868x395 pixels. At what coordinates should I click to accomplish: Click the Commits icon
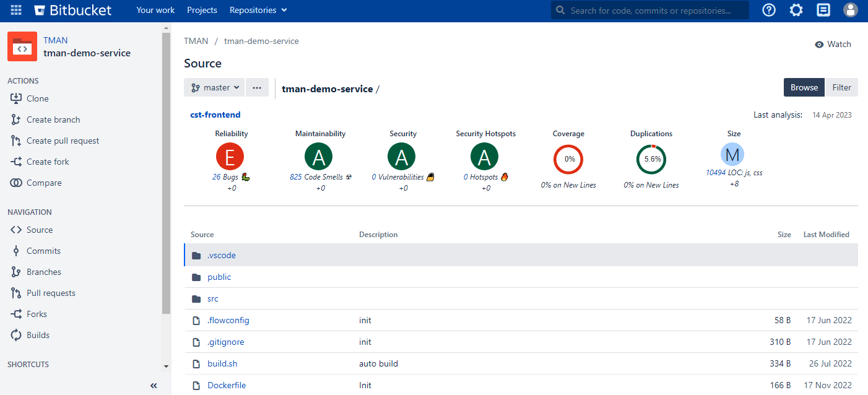tap(16, 251)
